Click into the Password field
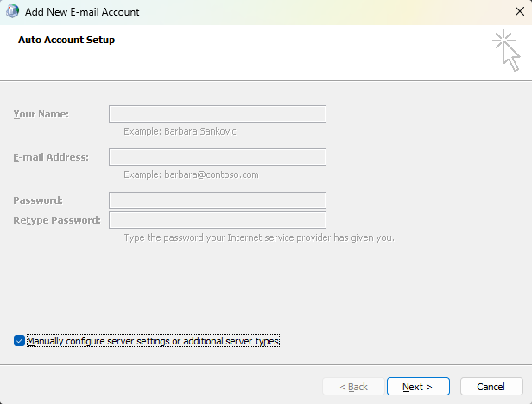The width and height of the screenshot is (532, 404). (x=217, y=200)
